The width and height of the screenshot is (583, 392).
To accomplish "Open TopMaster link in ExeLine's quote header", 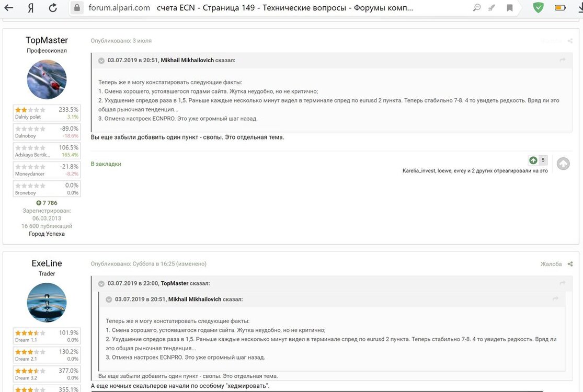I will 175,283.
